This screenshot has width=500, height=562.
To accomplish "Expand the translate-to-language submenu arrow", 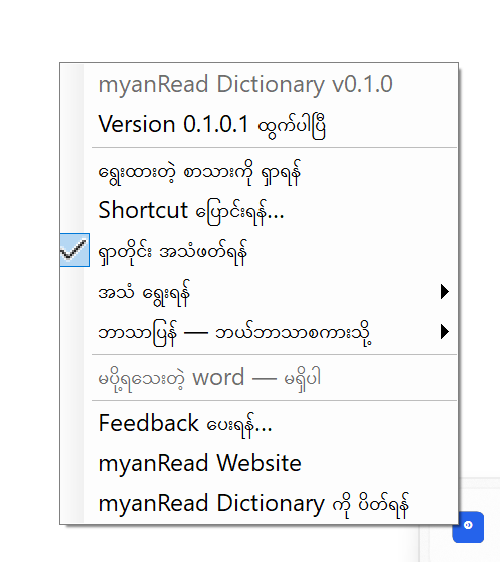I will pyautogui.click(x=444, y=332).
